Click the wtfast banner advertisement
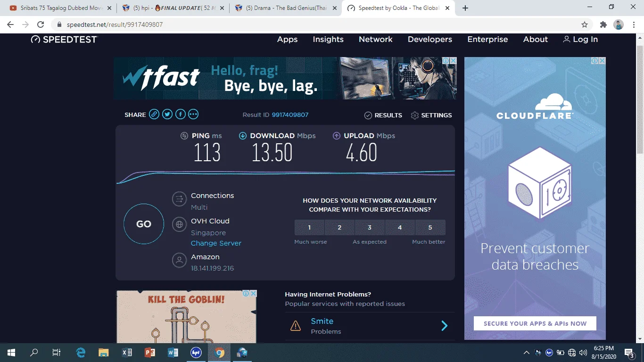The height and width of the screenshot is (362, 644). (285, 78)
